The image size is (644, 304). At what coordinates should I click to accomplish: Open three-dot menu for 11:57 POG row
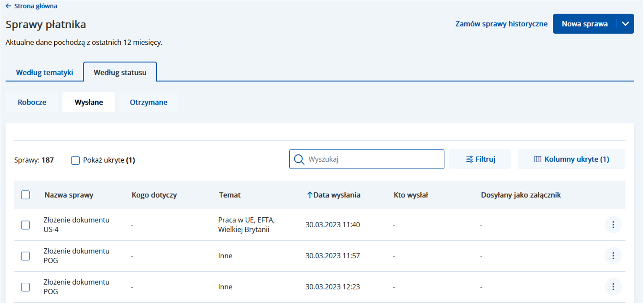point(613,256)
